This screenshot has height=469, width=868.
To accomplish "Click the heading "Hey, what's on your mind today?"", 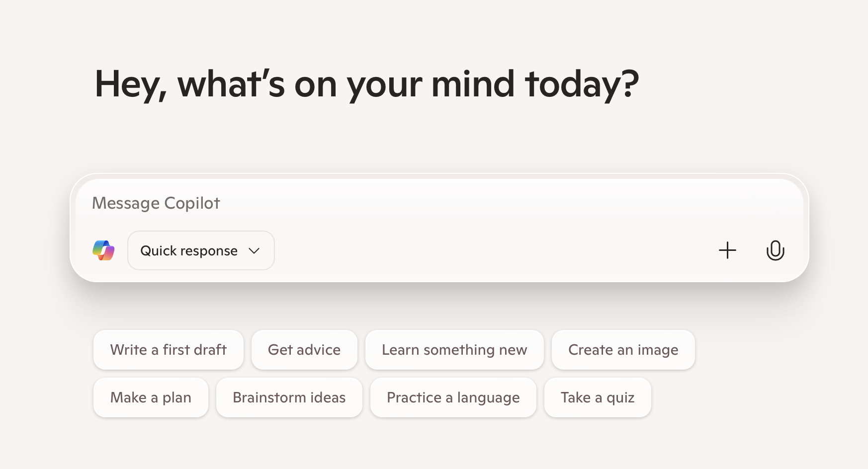I will (366, 83).
